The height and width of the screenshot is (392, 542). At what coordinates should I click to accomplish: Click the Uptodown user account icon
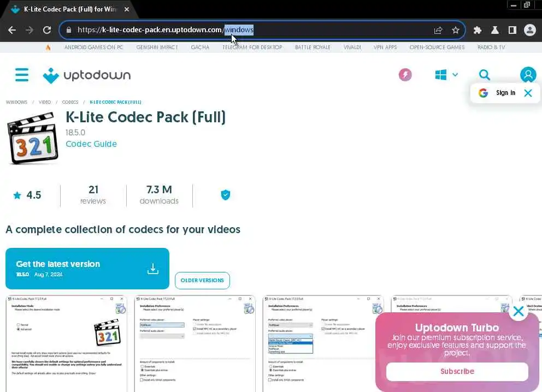(528, 75)
